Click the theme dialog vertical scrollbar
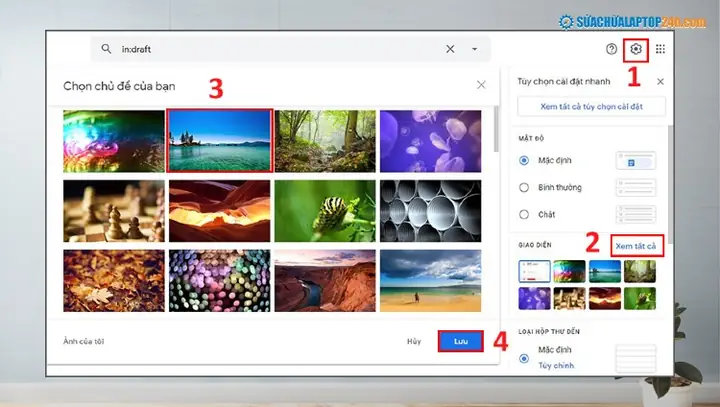Image resolution: width=720 pixels, height=407 pixels. tap(496, 129)
